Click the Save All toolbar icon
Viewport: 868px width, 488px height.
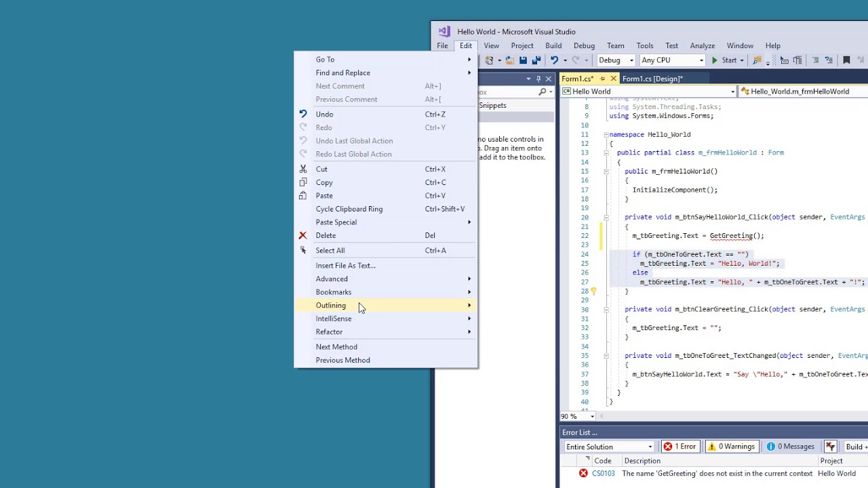(x=536, y=60)
